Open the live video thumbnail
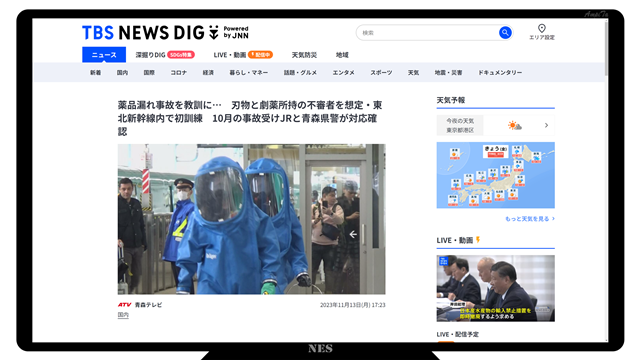The image size is (640, 360). [x=496, y=288]
